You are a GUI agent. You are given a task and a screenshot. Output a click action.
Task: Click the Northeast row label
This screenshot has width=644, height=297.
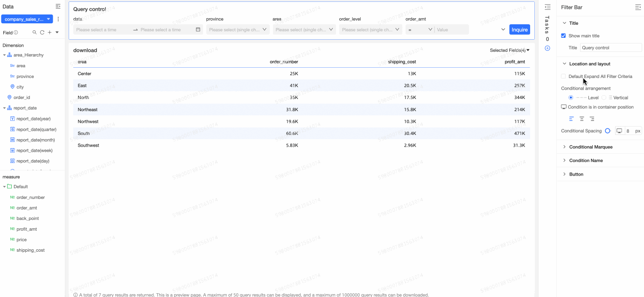tap(88, 109)
